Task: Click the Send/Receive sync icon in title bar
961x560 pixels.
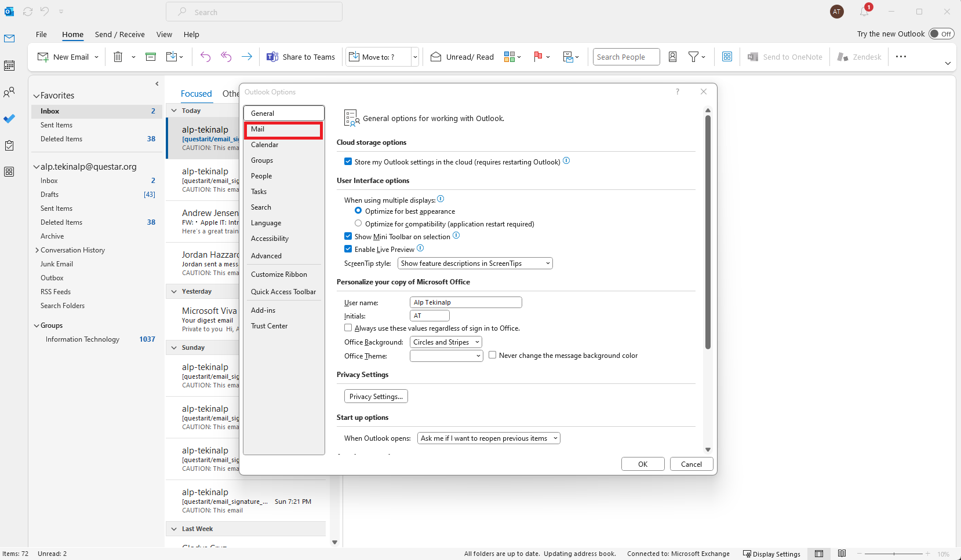Action: click(x=28, y=12)
